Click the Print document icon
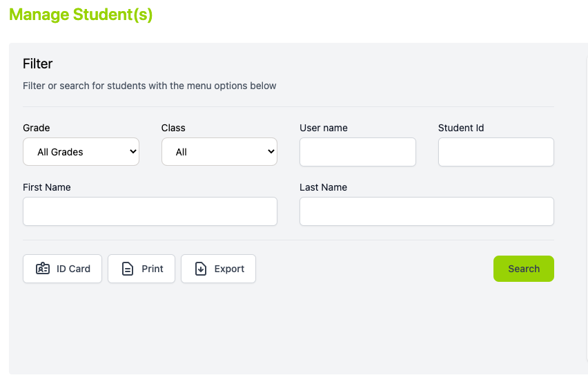 128,269
